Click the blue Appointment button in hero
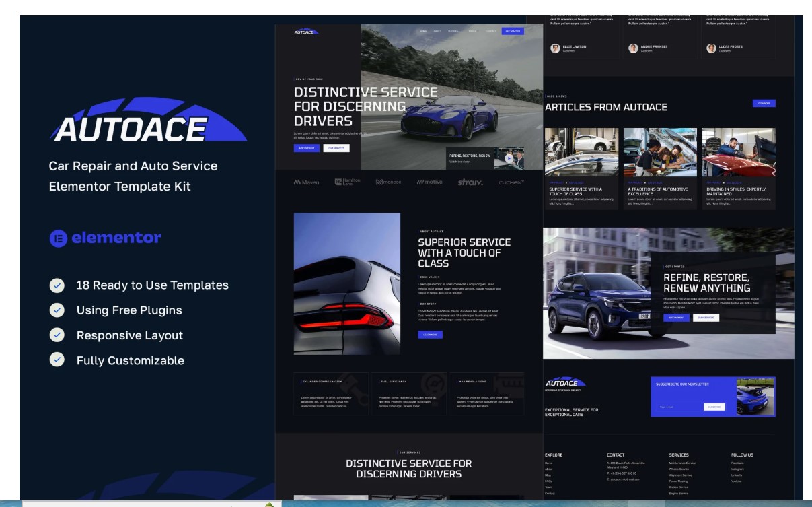Image resolution: width=812 pixels, height=507 pixels. pos(307,148)
